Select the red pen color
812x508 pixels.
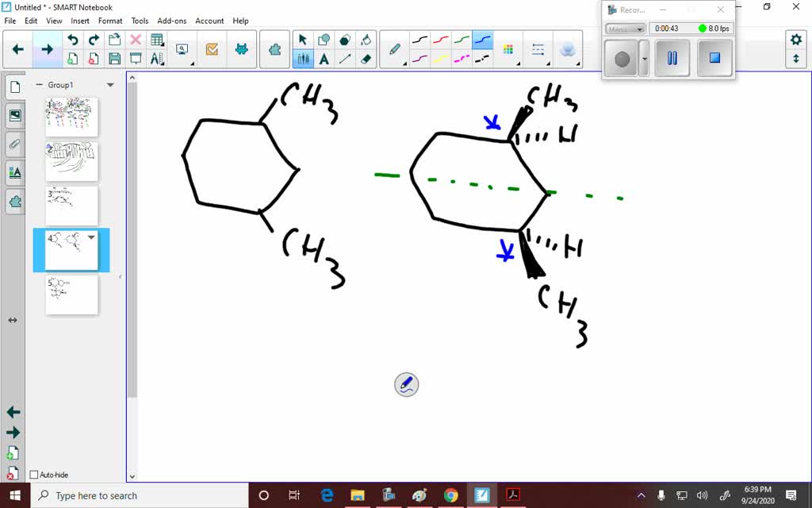click(x=439, y=38)
